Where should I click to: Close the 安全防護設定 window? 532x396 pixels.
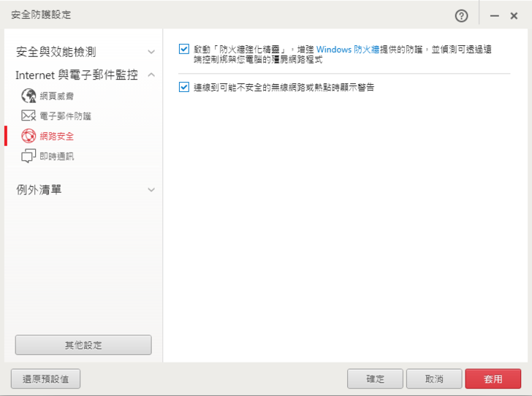click(514, 15)
